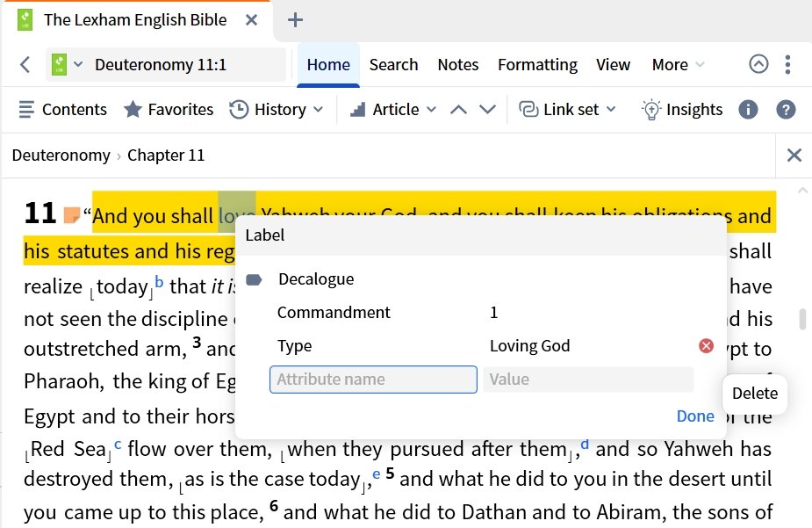Expand the Article dropdown arrow
The width and height of the screenshot is (812, 528).
pyautogui.click(x=431, y=109)
